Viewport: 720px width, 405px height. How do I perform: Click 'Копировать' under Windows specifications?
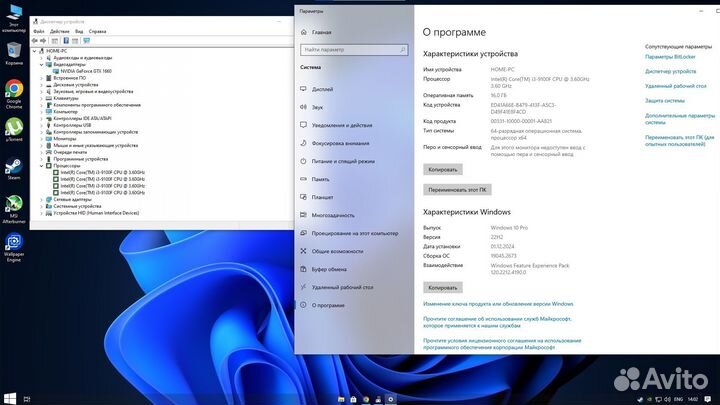point(443,288)
